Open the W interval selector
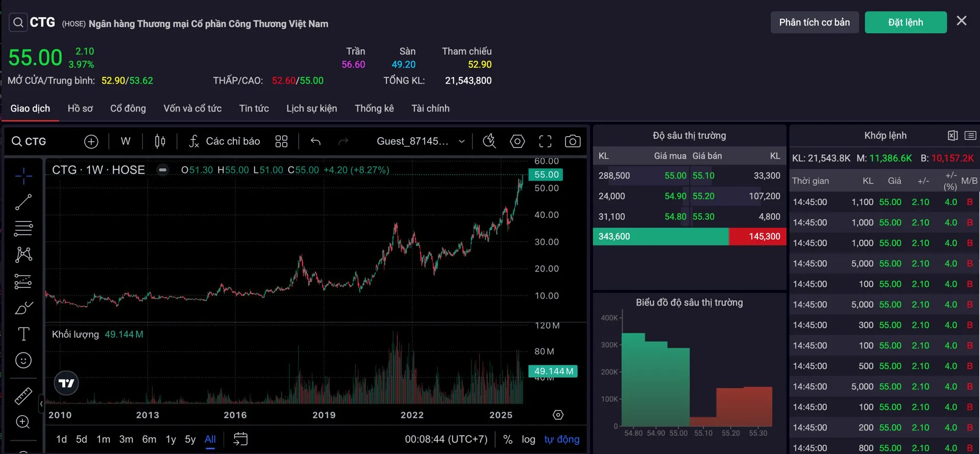 coord(126,141)
